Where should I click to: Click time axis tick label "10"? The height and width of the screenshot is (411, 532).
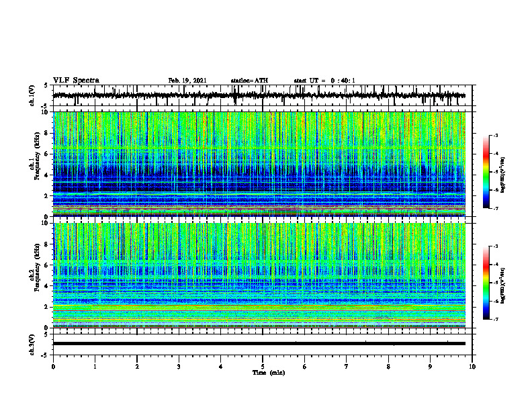click(472, 367)
